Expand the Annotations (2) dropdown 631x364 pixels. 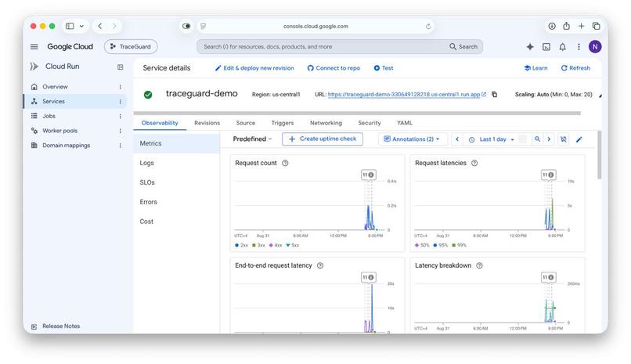(x=411, y=139)
